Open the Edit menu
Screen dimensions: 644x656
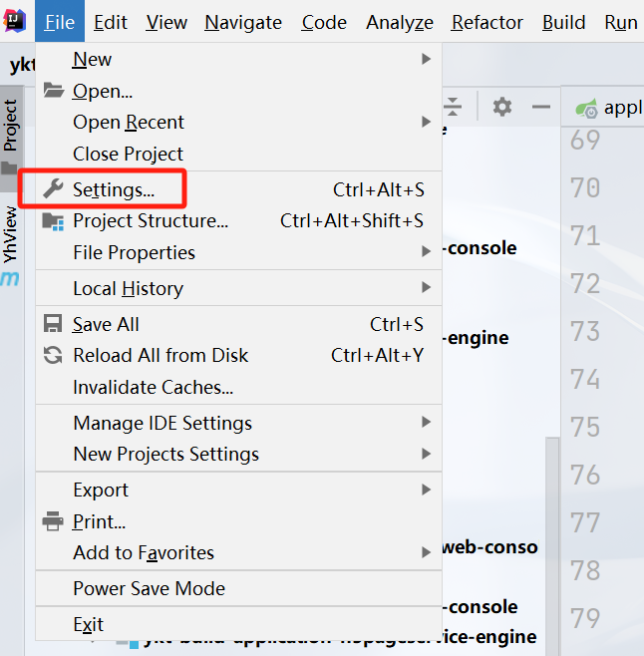click(x=111, y=22)
